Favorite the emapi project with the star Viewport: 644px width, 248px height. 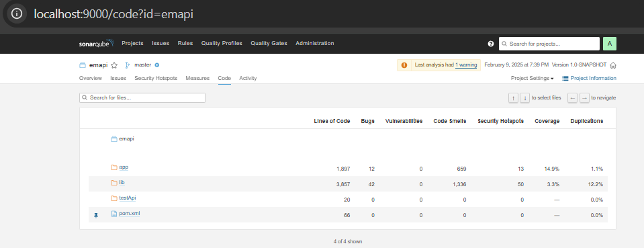tap(114, 65)
